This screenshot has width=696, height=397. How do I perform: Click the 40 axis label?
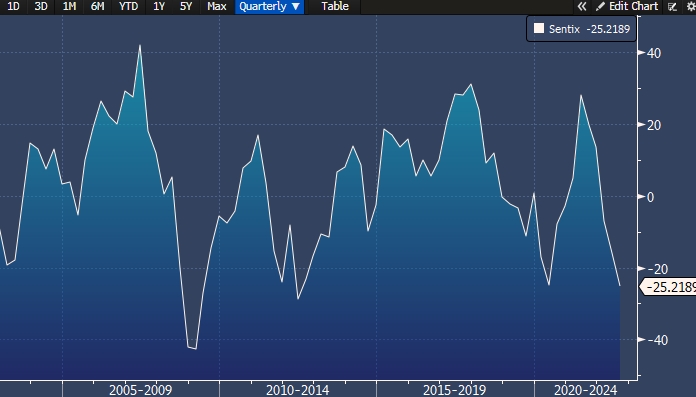(x=654, y=53)
